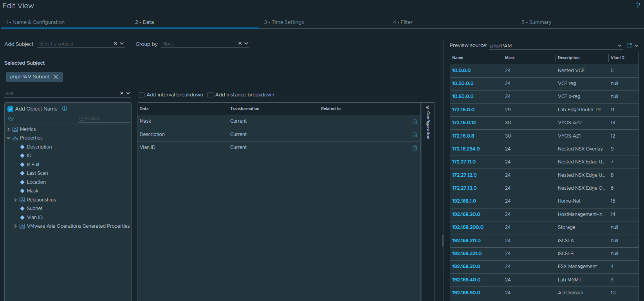Enable Add interval breakdown

(142, 95)
